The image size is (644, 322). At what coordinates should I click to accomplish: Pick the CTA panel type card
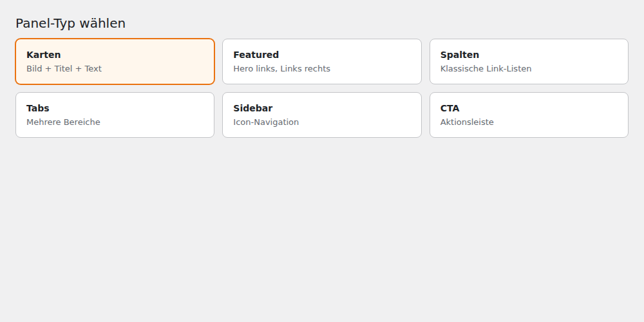[529, 115]
